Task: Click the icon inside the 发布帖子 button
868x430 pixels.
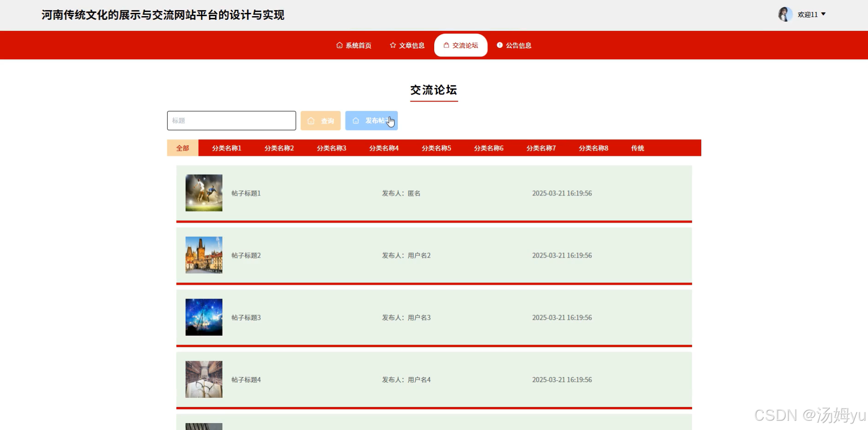Action: (x=356, y=120)
